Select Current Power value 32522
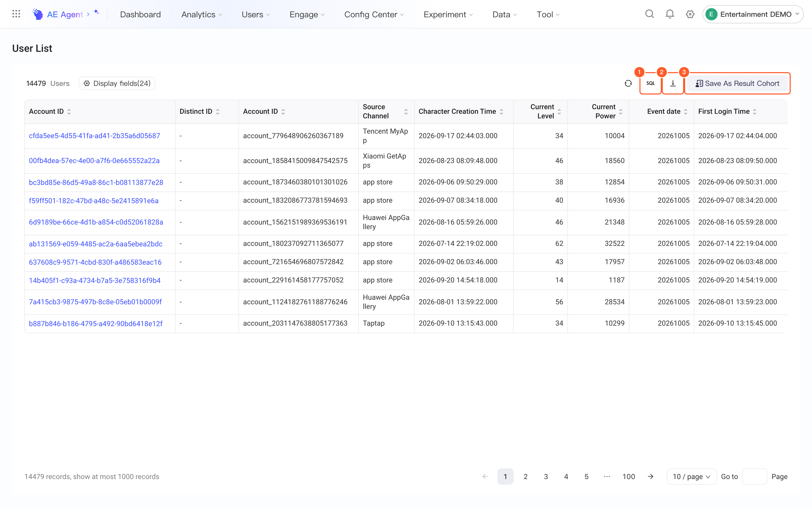Screen dimensions: 812x508 pyautogui.click(x=614, y=244)
